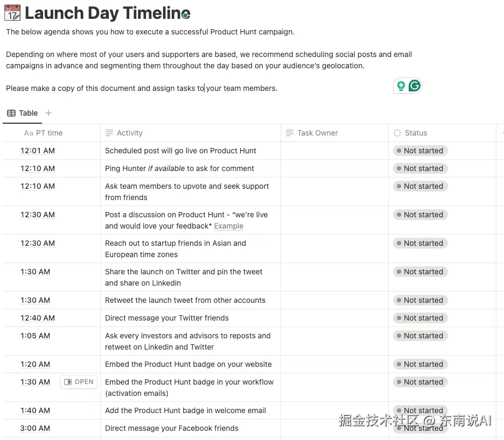
Task: Click the Activity column text icon
Action: (109, 133)
